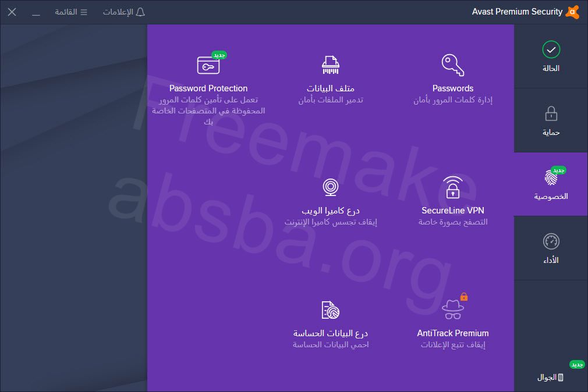Click the 'AntiTrack Premium' title text
The image size is (588, 392).
click(452, 333)
